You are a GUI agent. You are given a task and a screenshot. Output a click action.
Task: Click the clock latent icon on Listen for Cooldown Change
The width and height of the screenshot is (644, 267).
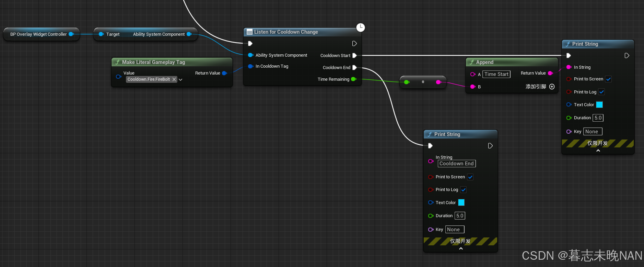click(x=360, y=27)
